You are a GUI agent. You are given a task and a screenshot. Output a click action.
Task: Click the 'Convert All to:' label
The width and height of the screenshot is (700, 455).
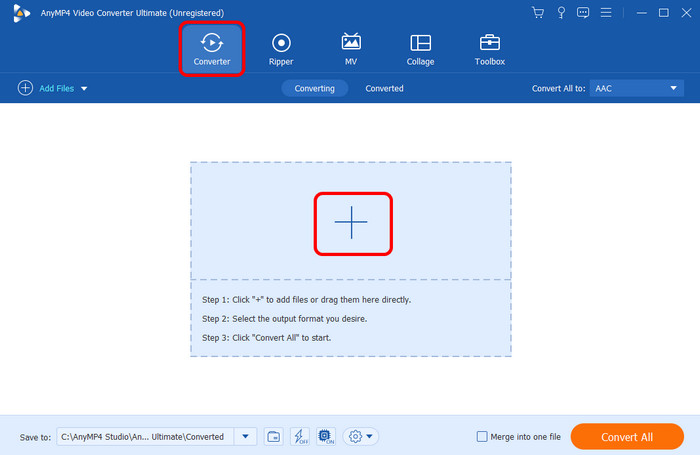click(x=558, y=88)
